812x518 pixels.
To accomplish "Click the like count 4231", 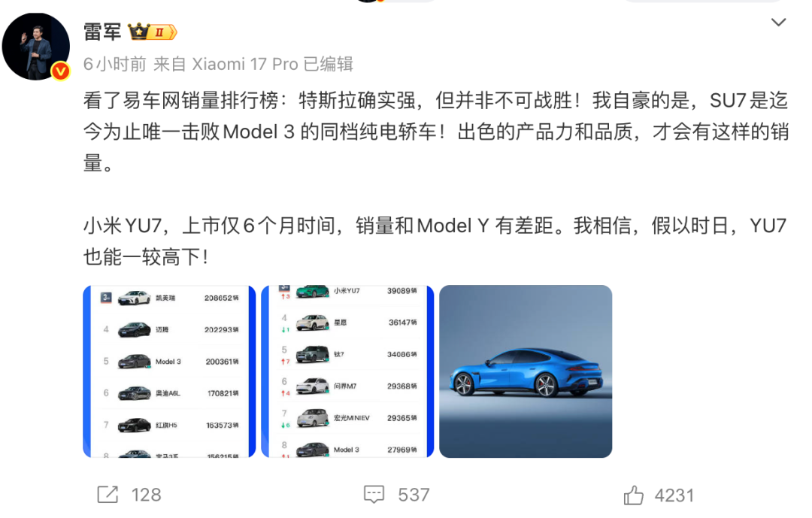I will coord(674,495).
